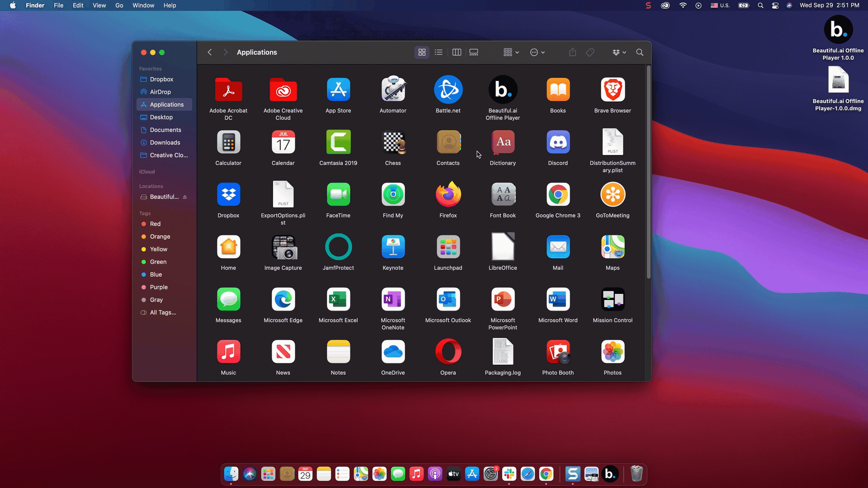Screen dimensions: 868x488
Task: Open Safari from the Dock
Action: click(528, 474)
